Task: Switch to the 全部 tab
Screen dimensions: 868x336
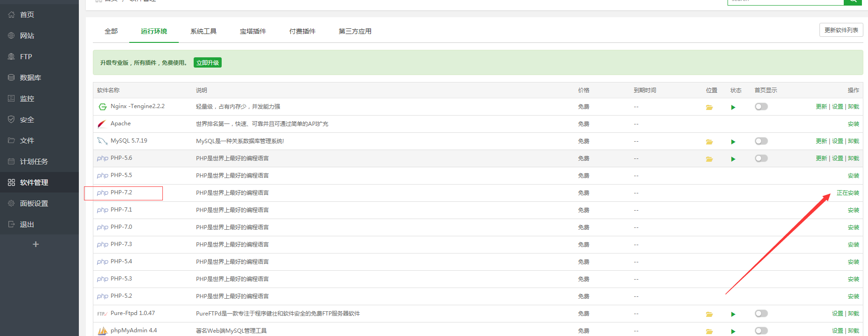Action: tap(111, 31)
